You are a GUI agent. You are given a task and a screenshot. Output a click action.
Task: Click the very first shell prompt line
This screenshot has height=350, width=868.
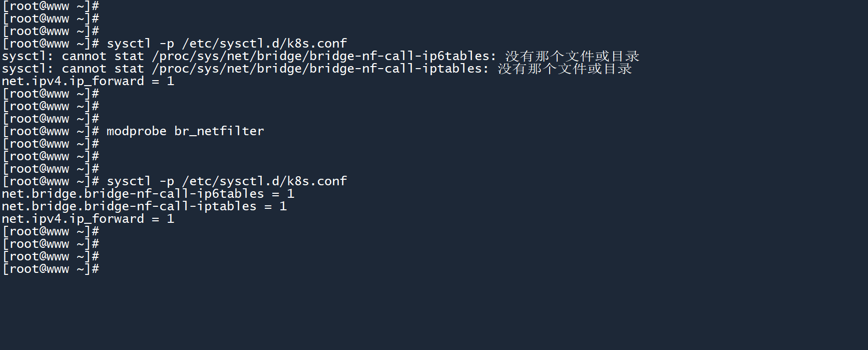[x=51, y=6]
